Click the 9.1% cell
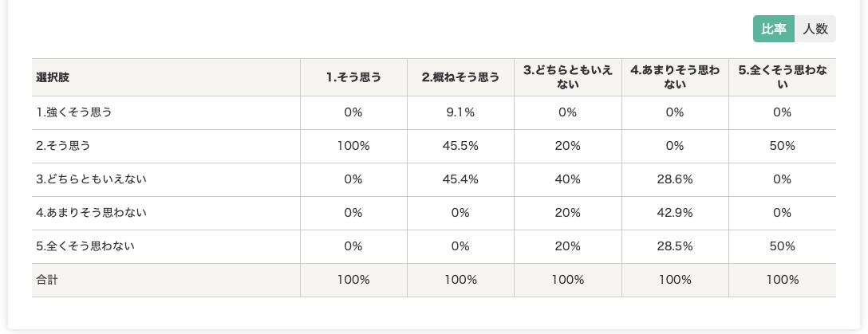The image size is (868, 334). 460,112
